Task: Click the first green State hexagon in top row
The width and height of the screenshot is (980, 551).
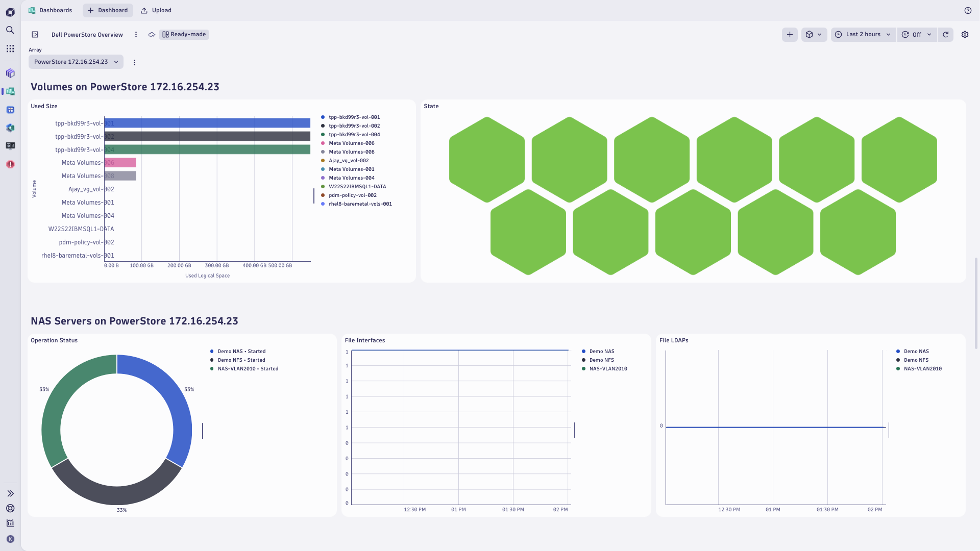Action: 487,160
